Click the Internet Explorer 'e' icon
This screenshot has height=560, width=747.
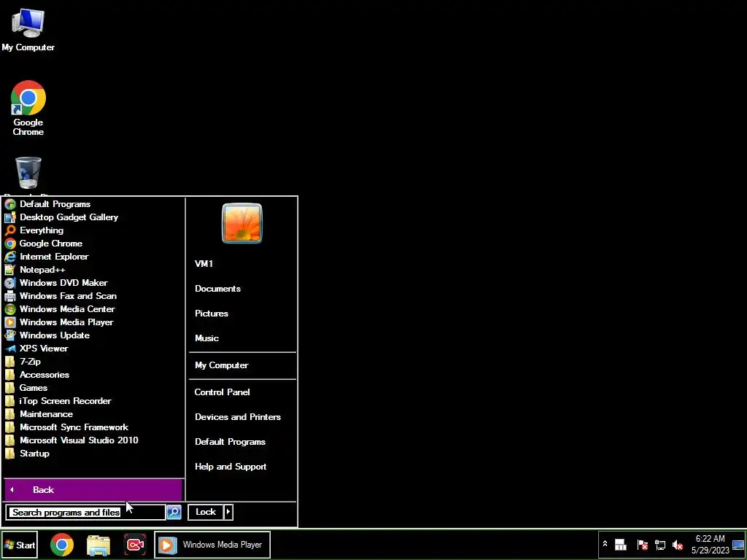tap(10, 257)
